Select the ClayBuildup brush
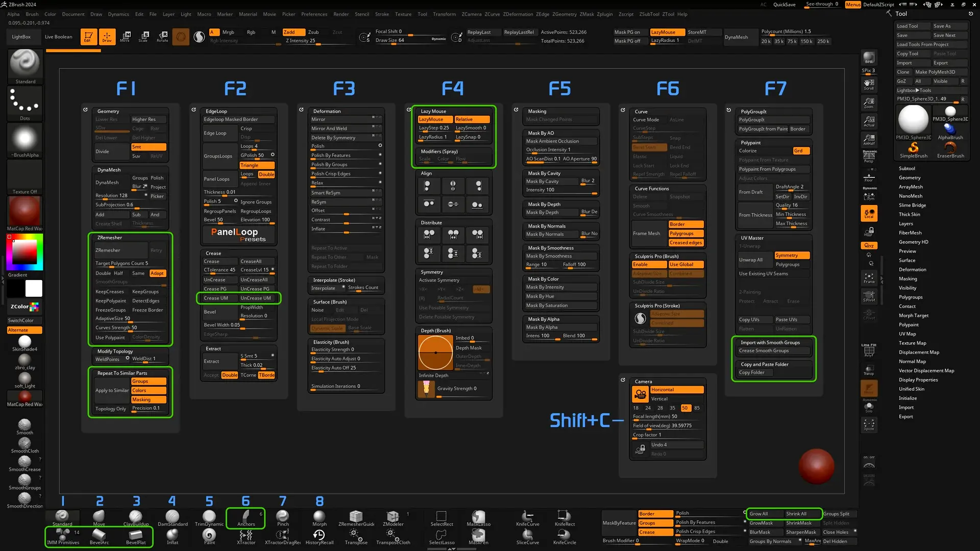 (136, 517)
